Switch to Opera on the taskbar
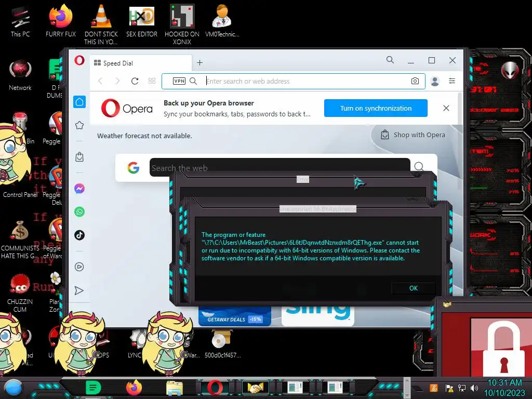 click(215, 388)
